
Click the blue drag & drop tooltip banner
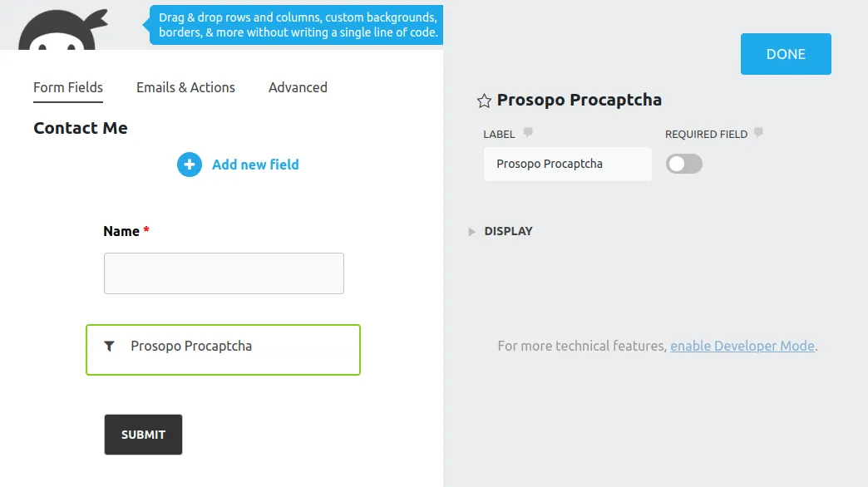[298, 25]
